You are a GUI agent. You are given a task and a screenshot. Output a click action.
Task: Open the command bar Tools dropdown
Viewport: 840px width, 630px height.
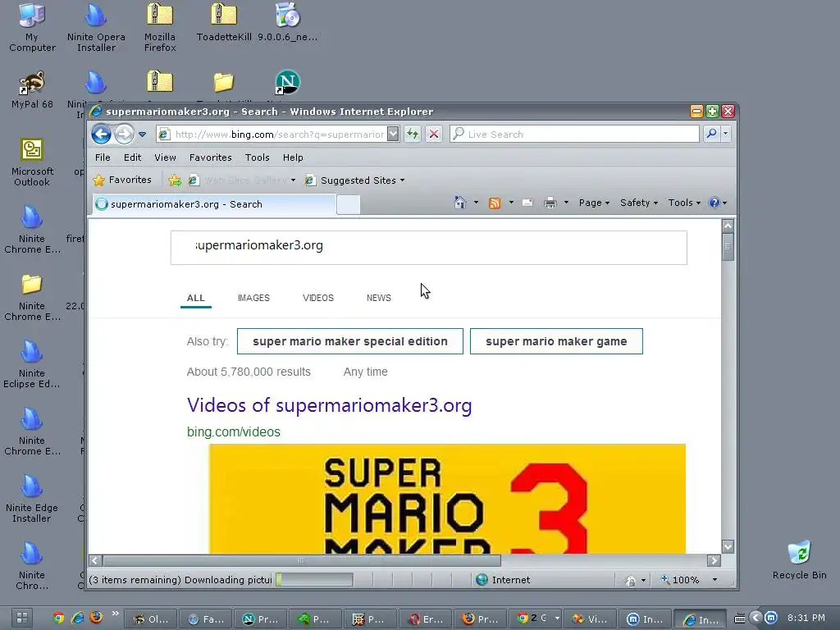pos(684,203)
